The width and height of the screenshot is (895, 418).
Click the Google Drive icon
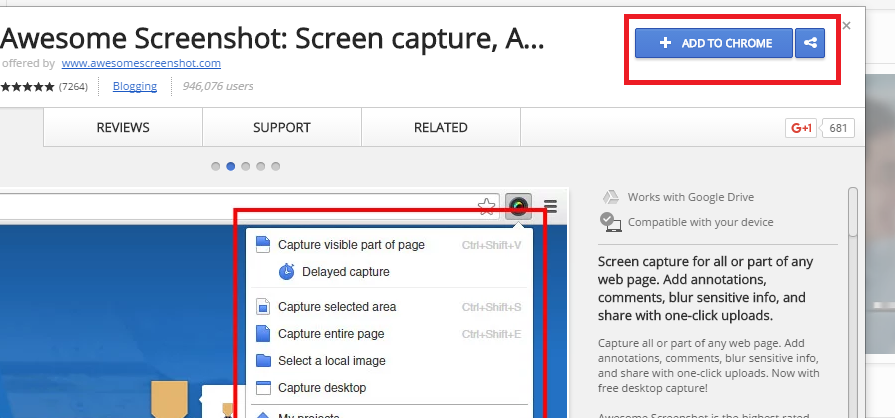coord(611,198)
